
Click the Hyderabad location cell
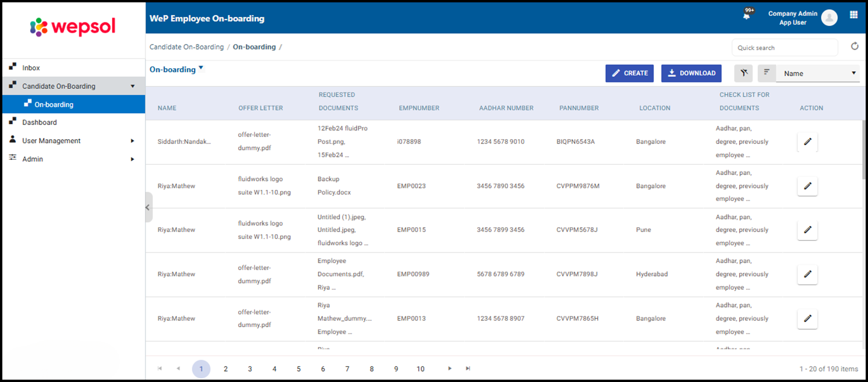(652, 274)
